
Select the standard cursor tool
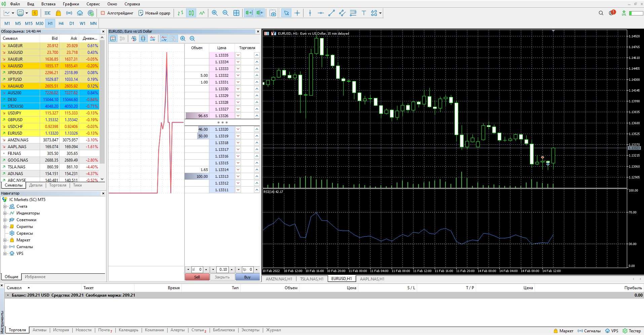click(286, 13)
